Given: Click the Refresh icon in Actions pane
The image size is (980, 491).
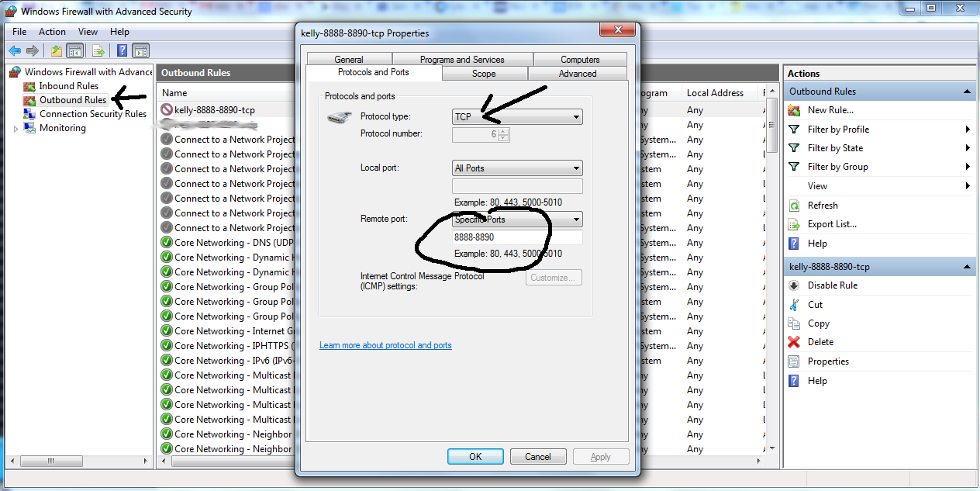Looking at the screenshot, I should pyautogui.click(x=794, y=206).
